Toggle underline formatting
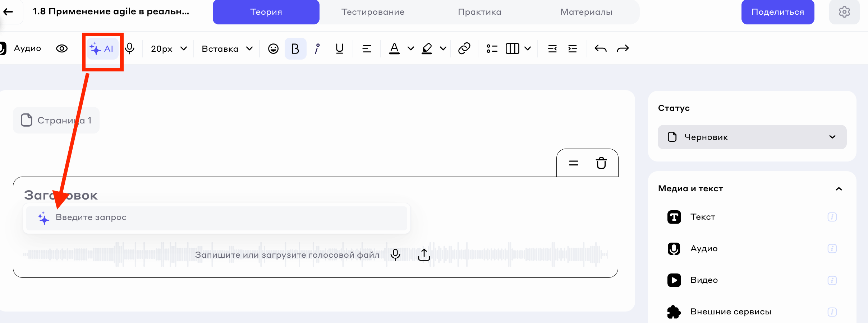Screen dimensions: 868x323 click(339, 48)
